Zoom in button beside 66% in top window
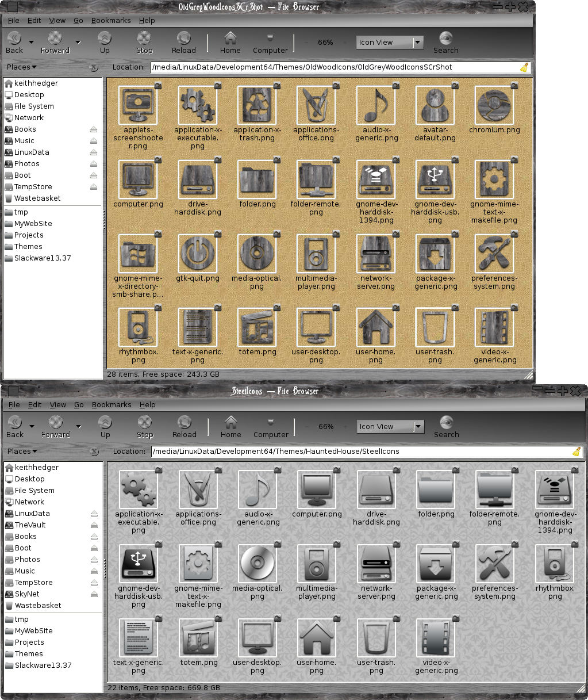This screenshot has width=588, height=700. 345,43
